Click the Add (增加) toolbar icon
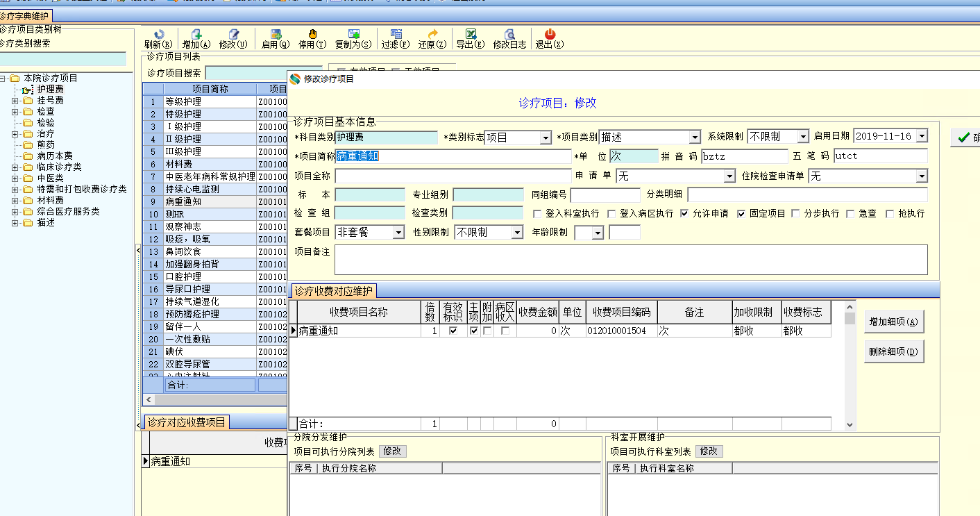Screen dimensions: 980x516 pyautogui.click(x=196, y=35)
